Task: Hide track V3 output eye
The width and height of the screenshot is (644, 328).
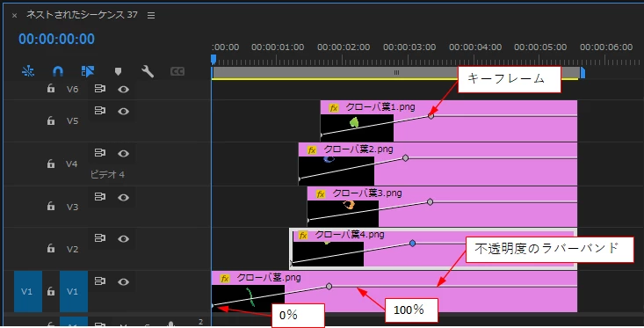Action: tap(123, 198)
